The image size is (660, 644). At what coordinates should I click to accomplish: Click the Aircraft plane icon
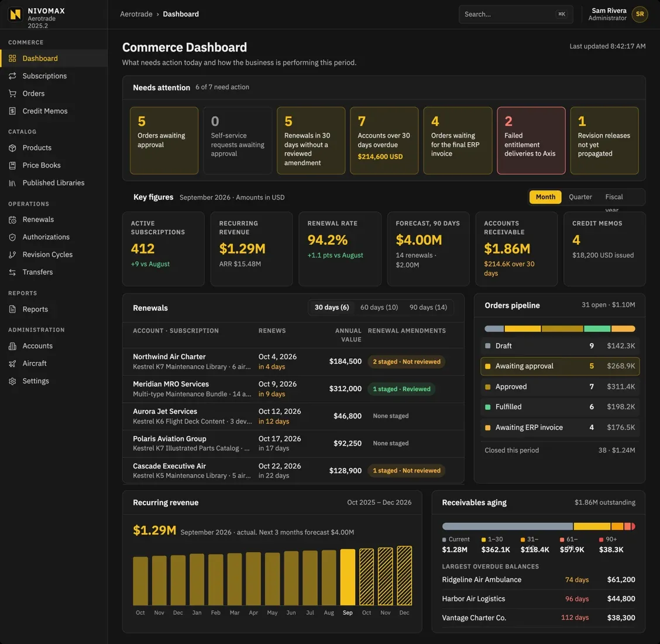(12, 364)
